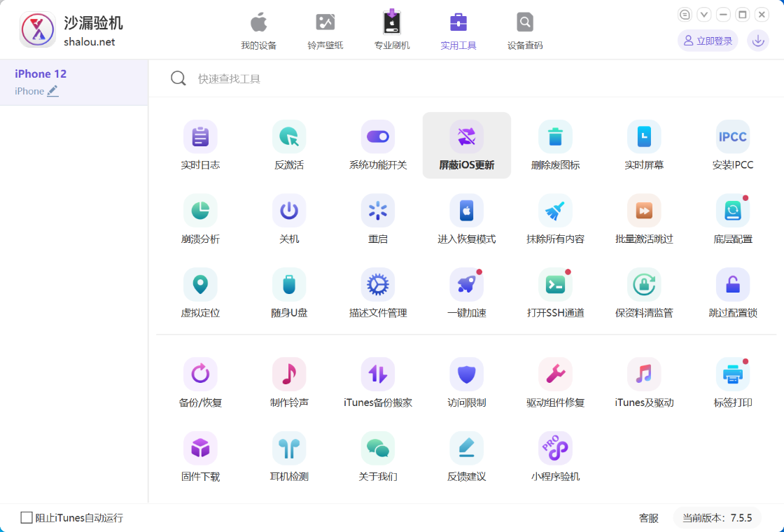Select the 进入恢复模式 recovery mode icon

(467, 211)
